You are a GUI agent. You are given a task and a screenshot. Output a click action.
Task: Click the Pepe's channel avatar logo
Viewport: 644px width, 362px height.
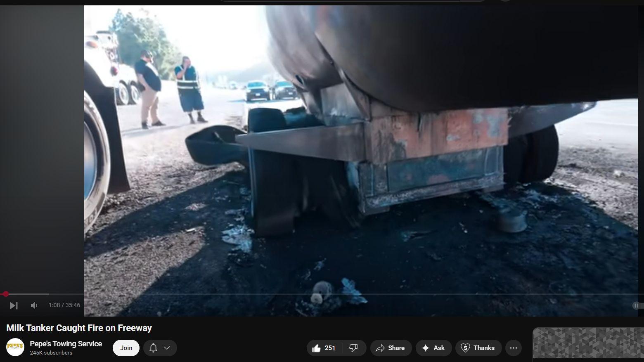click(15, 348)
